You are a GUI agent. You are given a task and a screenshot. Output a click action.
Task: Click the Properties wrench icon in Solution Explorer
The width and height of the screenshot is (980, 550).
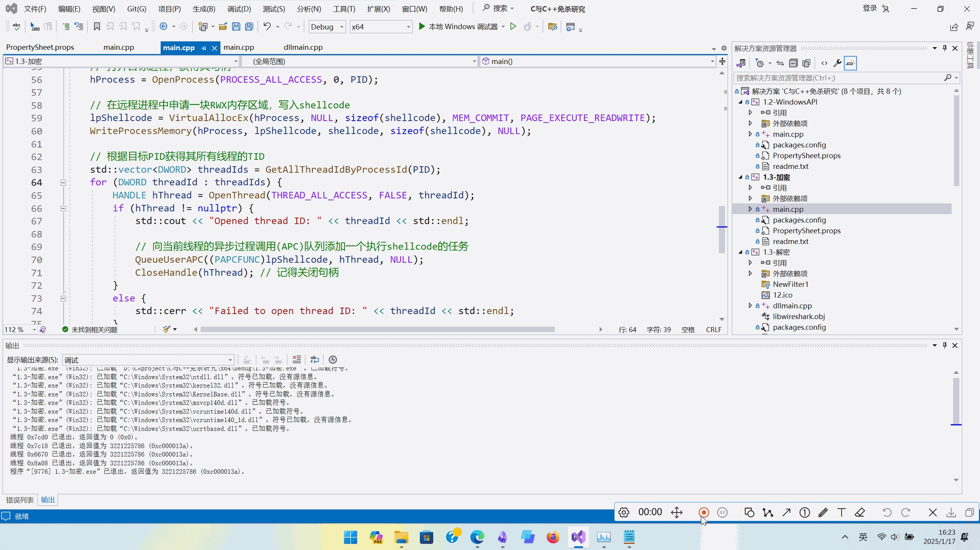coord(837,63)
